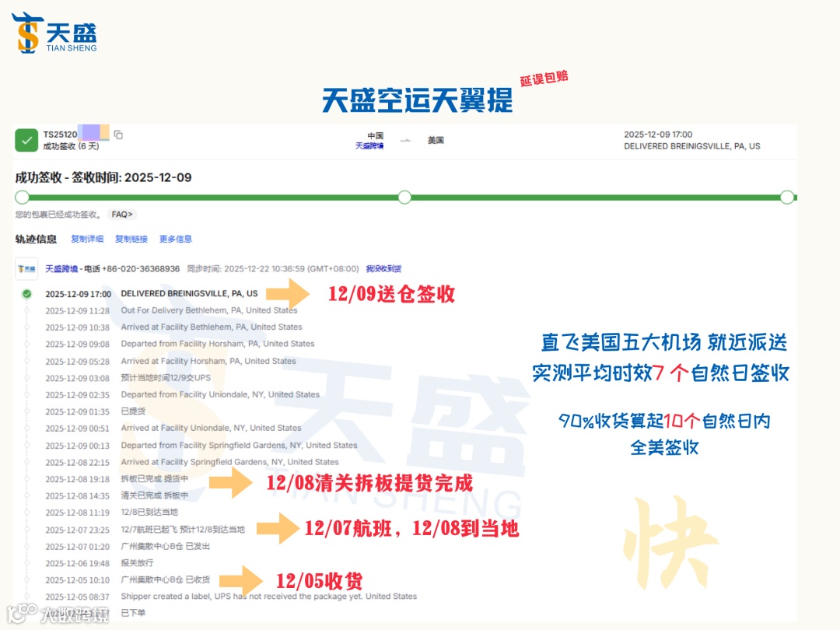This screenshot has width=840, height=630.
Task: Click the 广州集散中心B仓 已发出 row
Action: 128,547
